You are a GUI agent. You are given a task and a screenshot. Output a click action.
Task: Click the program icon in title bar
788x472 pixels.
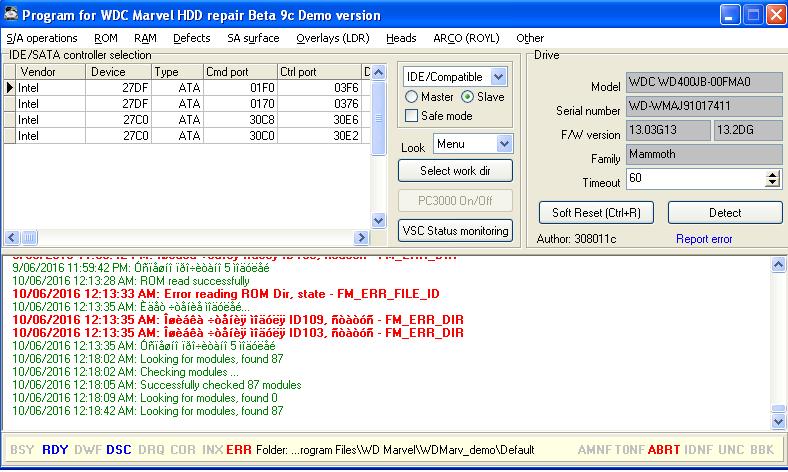(11, 14)
